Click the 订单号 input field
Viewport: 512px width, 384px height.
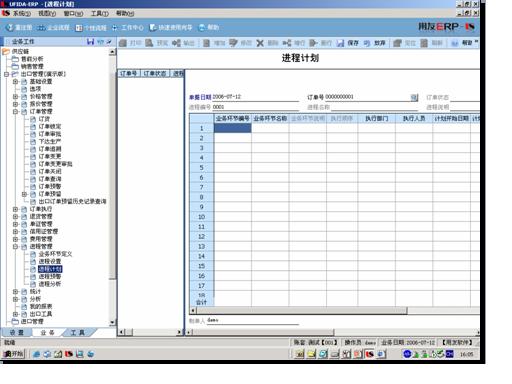coord(367,97)
